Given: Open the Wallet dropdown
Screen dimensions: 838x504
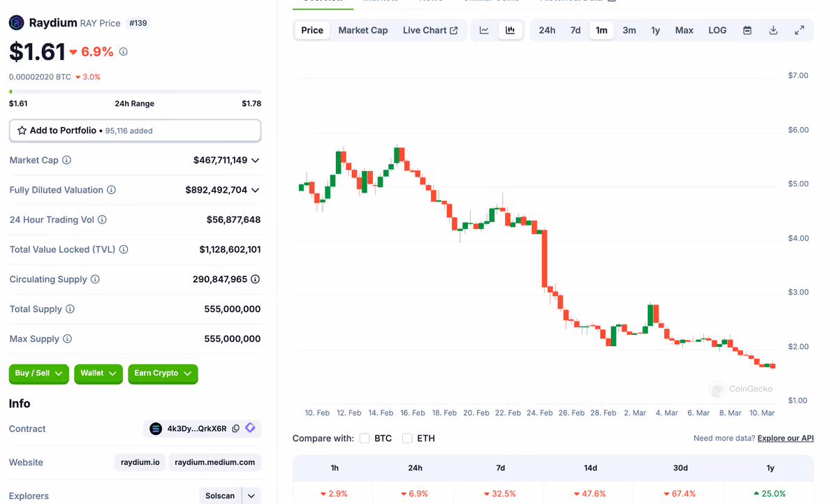Looking at the screenshot, I should pyautogui.click(x=98, y=373).
